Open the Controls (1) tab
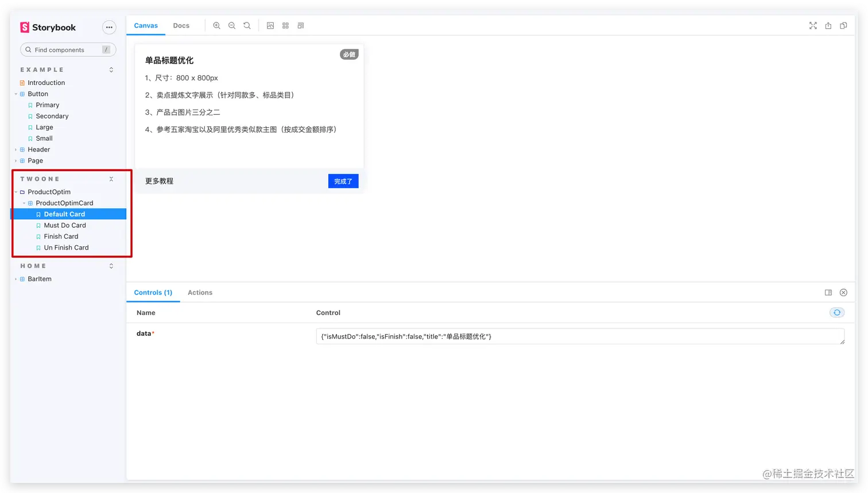This screenshot has height=493, width=868. [153, 293]
